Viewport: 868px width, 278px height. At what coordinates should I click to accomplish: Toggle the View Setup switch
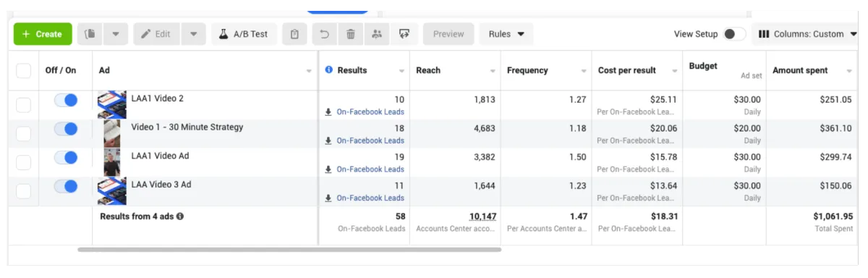click(x=733, y=34)
